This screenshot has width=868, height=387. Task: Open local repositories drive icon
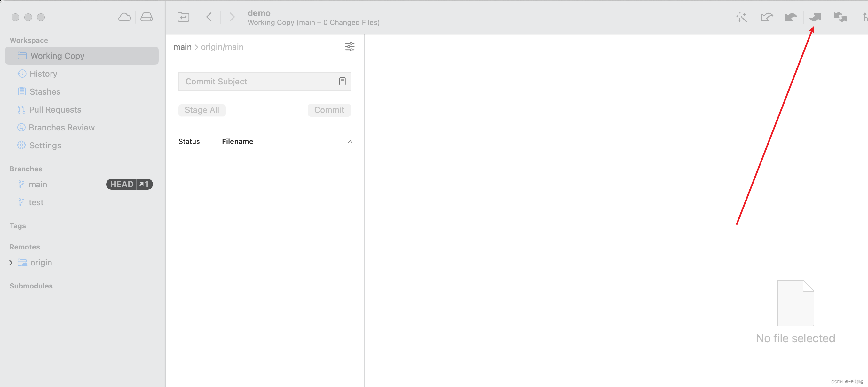(x=146, y=17)
